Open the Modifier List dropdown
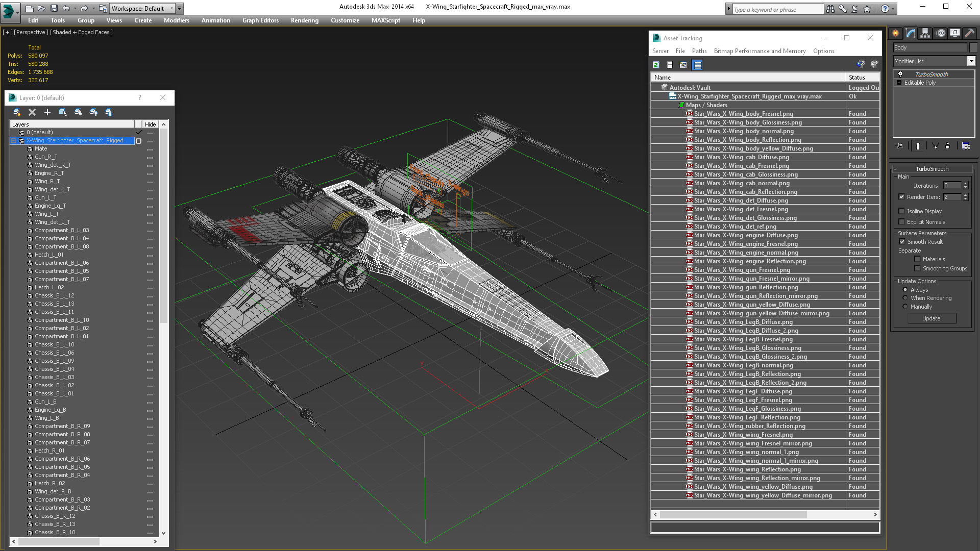This screenshot has width=980, height=551. tap(971, 61)
